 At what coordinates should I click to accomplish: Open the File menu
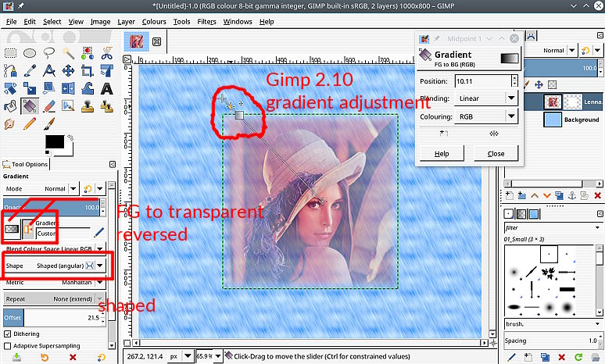[x=11, y=22]
